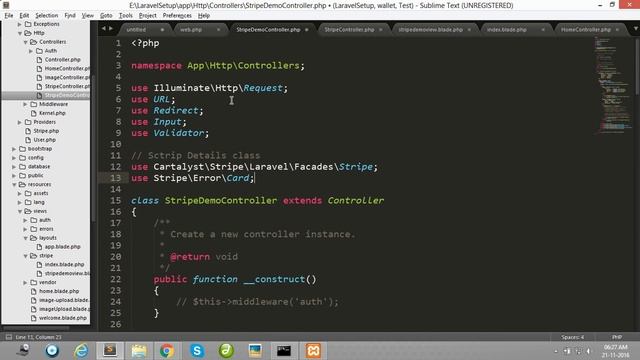Switch to the web.php tab

[x=191, y=30]
